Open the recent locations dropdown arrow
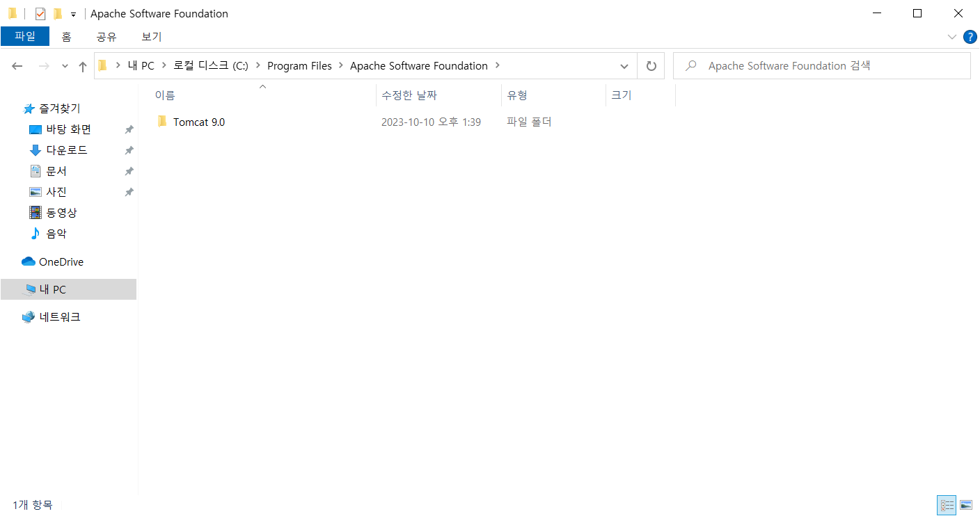Screen dimensions: 980x516 click(x=65, y=66)
